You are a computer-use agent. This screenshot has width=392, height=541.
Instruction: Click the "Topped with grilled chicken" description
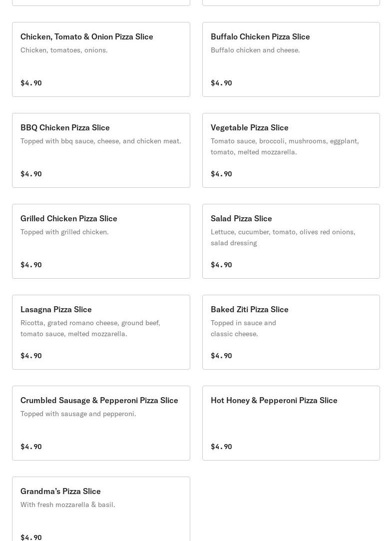coord(64,232)
